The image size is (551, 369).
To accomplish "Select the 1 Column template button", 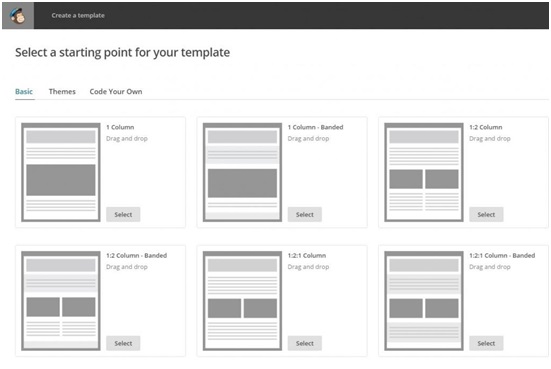I will click(123, 214).
